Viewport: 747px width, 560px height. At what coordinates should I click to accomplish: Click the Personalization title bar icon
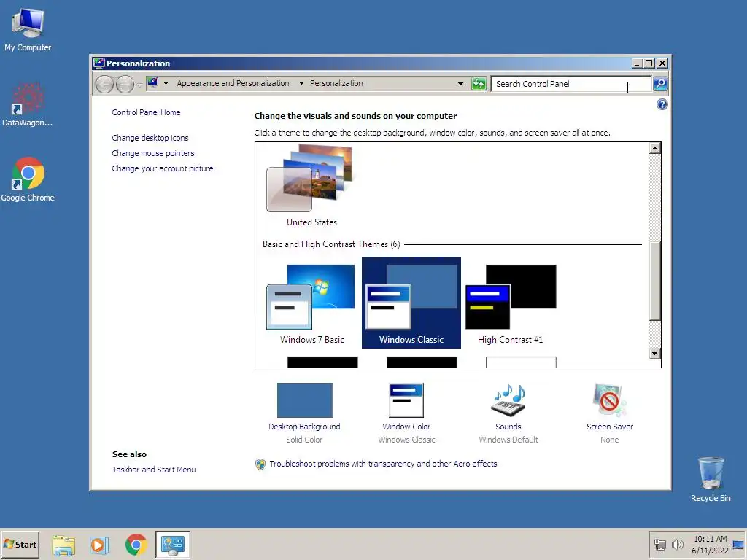coord(98,63)
